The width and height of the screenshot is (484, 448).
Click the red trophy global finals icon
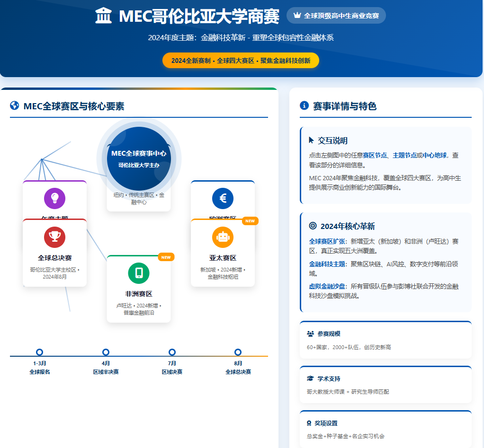54,237
